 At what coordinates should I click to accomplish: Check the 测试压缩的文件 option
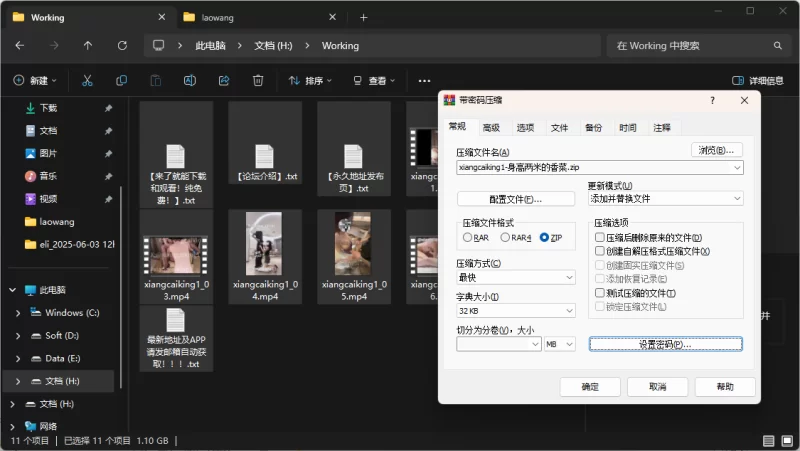click(600, 293)
